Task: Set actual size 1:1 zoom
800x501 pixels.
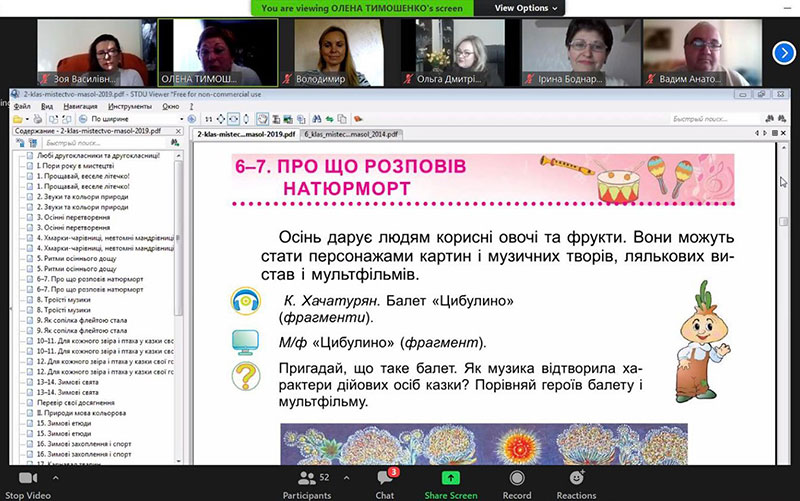Action: [x=209, y=119]
